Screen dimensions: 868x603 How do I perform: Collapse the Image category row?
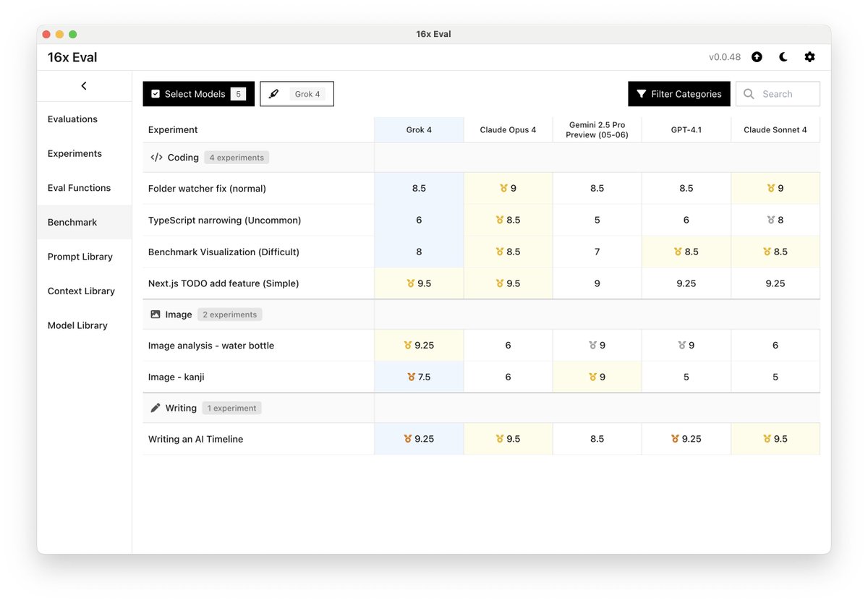pyautogui.click(x=481, y=315)
